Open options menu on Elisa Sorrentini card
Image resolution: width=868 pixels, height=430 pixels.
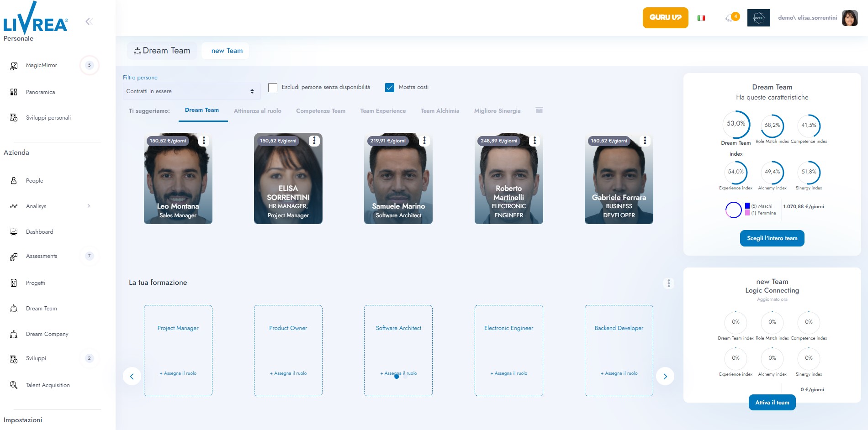point(314,141)
